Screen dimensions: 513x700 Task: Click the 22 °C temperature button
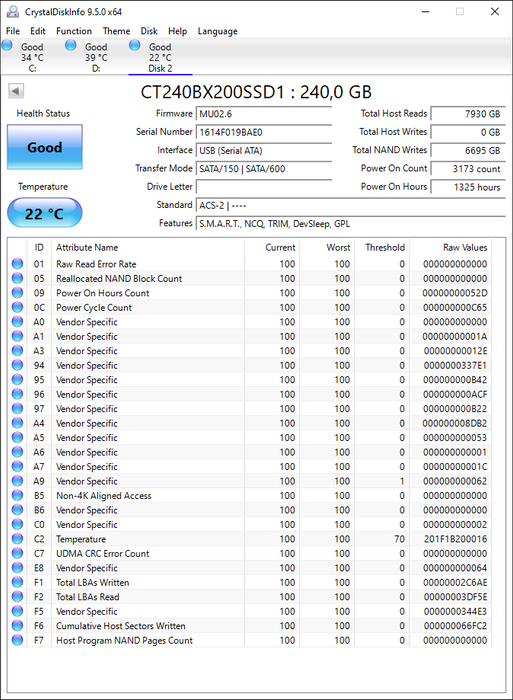(45, 213)
